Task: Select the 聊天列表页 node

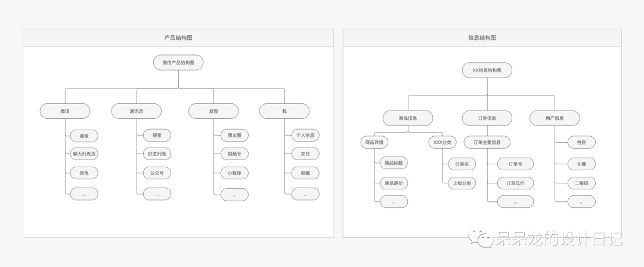Action: point(84,154)
